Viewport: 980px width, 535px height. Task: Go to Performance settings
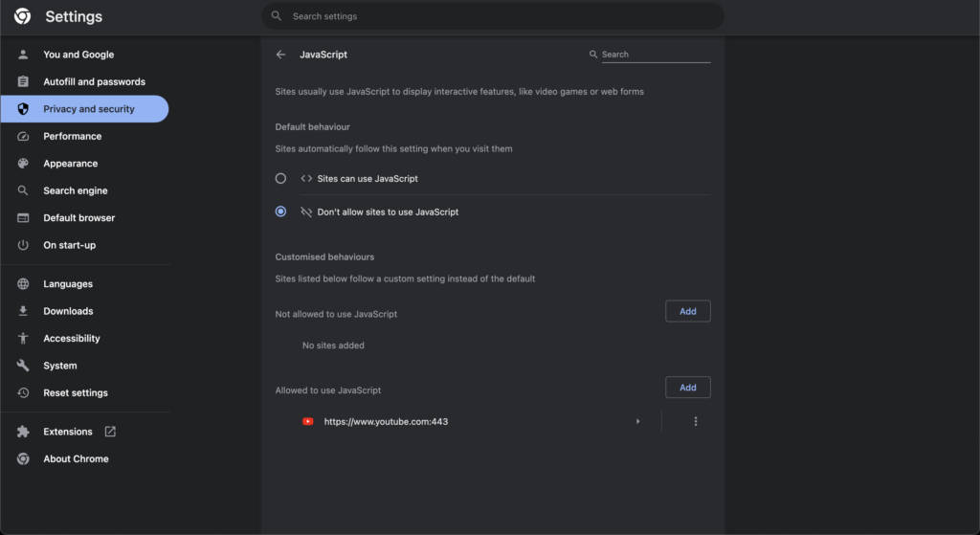click(84, 136)
